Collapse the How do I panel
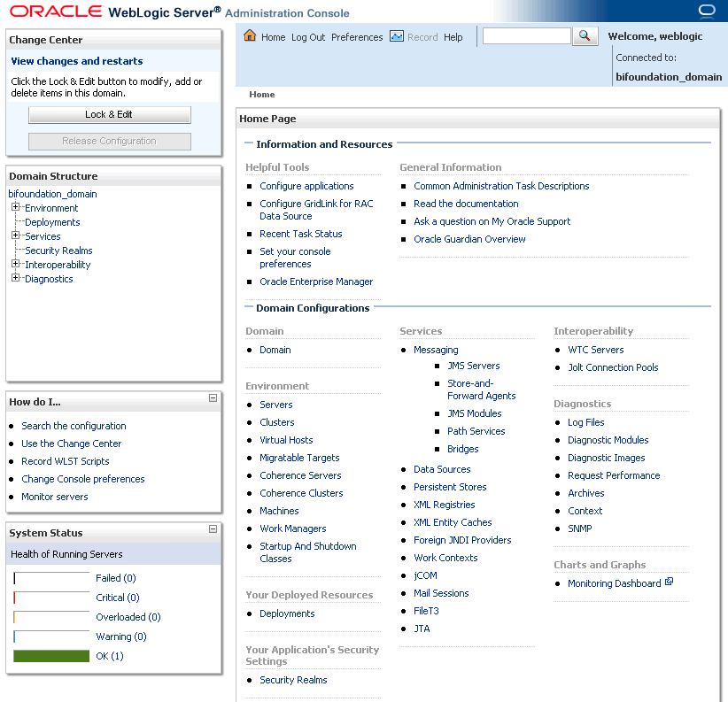The height and width of the screenshot is (702, 728). coord(213,398)
